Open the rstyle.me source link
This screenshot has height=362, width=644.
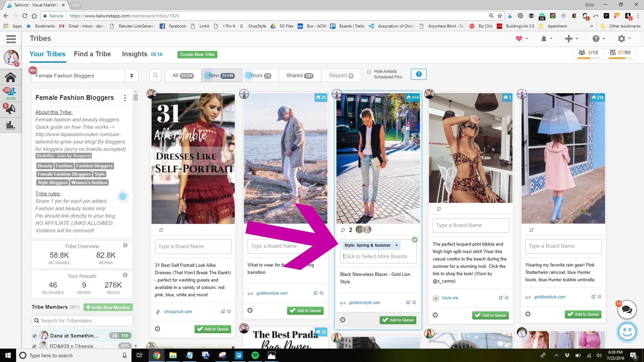pyautogui.click(x=449, y=298)
